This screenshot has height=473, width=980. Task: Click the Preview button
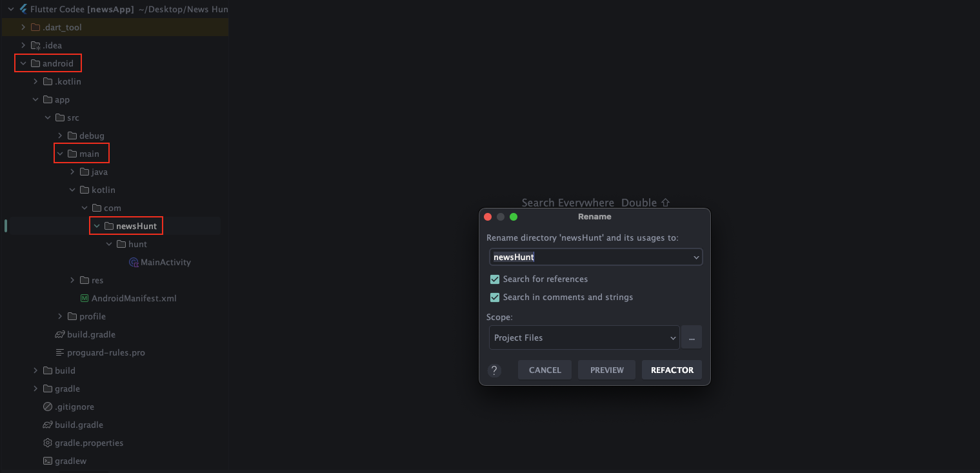(x=606, y=370)
